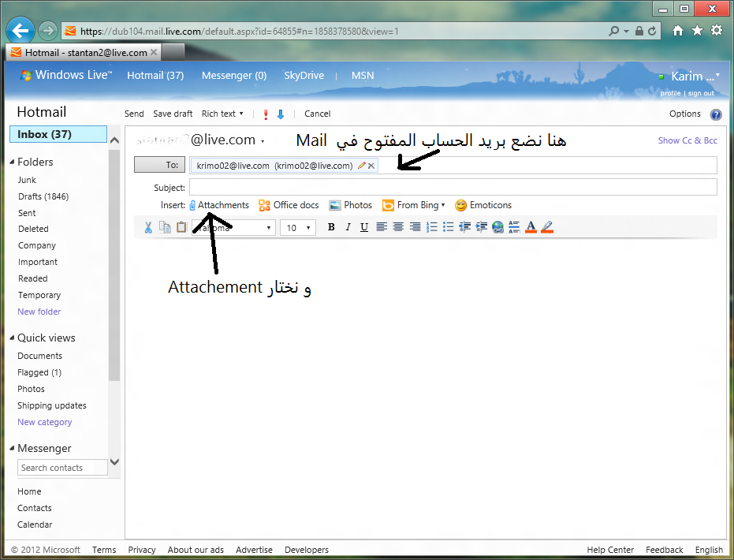Go back with browser back arrow
The width and height of the screenshot is (734, 560).
point(20,31)
